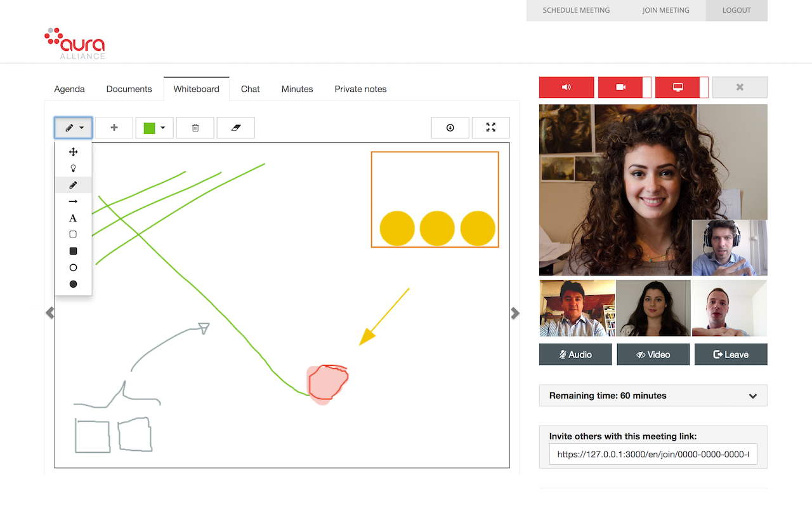Go to next whiteboard page arrow

(x=515, y=313)
